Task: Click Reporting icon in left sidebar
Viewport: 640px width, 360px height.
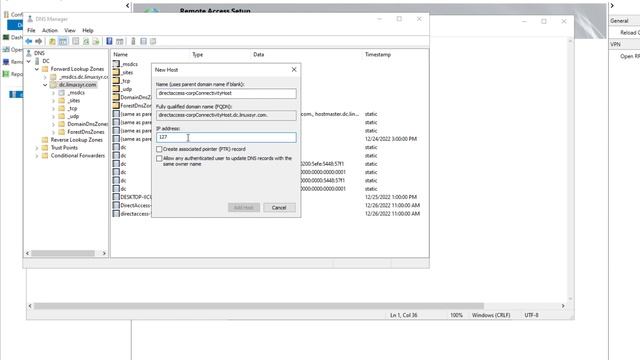Action: 6,74
